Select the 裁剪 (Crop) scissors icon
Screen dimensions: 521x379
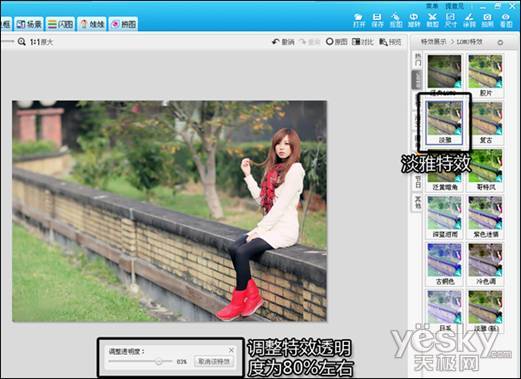click(x=433, y=21)
